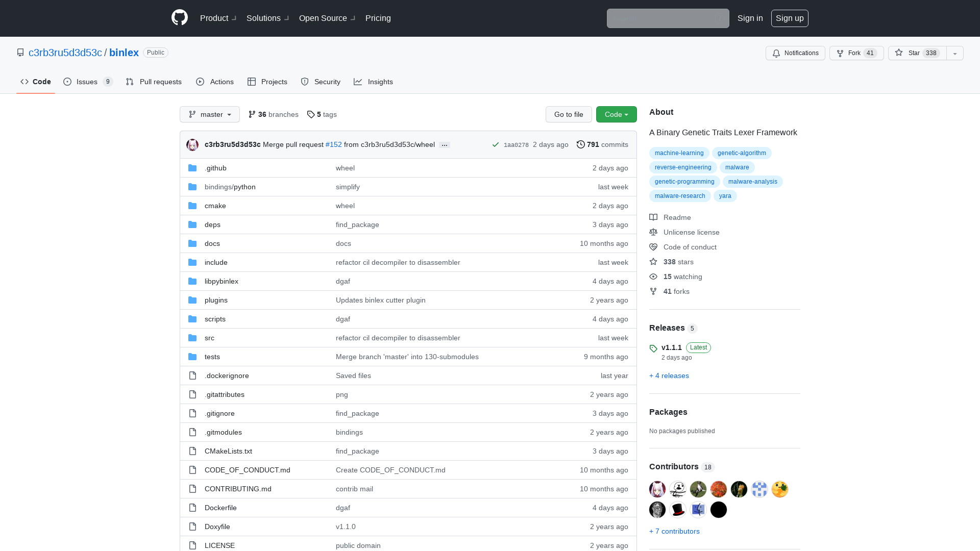Click the branch icon beside 36 branches
Image resolution: width=980 pixels, height=551 pixels.
coord(252,114)
